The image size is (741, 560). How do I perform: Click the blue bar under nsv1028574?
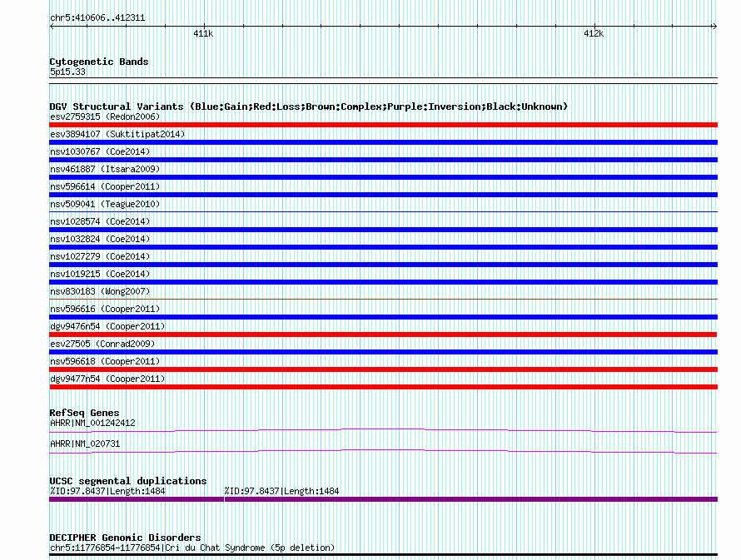click(383, 230)
